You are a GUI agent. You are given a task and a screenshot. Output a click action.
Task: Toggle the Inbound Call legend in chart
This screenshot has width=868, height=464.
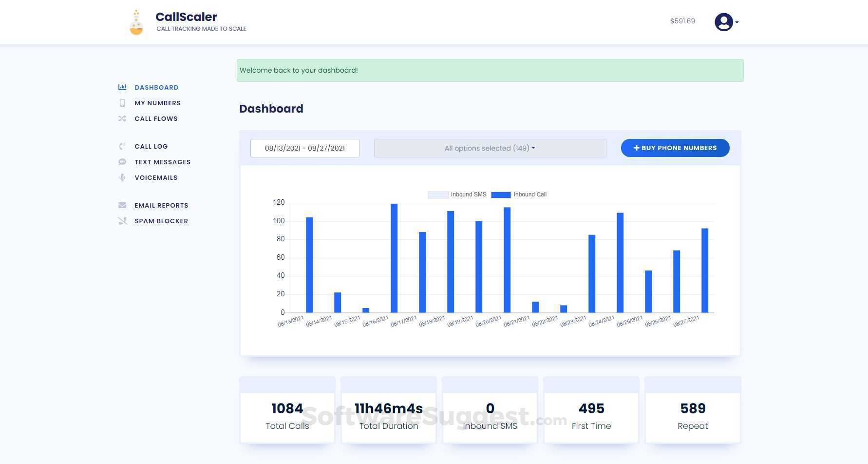click(519, 194)
